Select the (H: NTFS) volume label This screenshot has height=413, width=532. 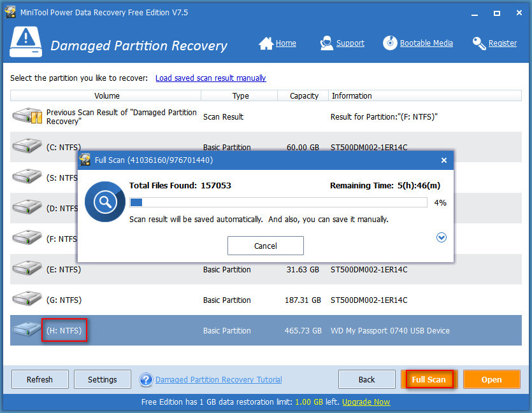coord(64,330)
